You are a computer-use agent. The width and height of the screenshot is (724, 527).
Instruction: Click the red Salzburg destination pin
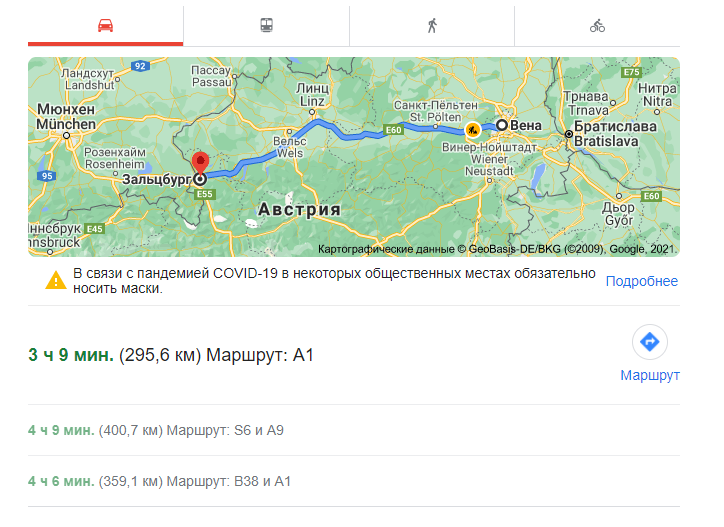(x=199, y=164)
